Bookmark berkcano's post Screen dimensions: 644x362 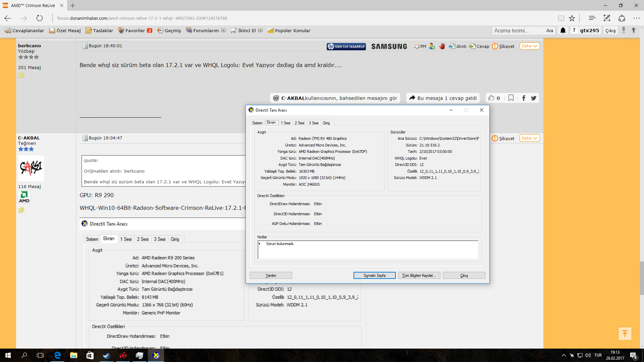pyautogui.click(x=511, y=98)
